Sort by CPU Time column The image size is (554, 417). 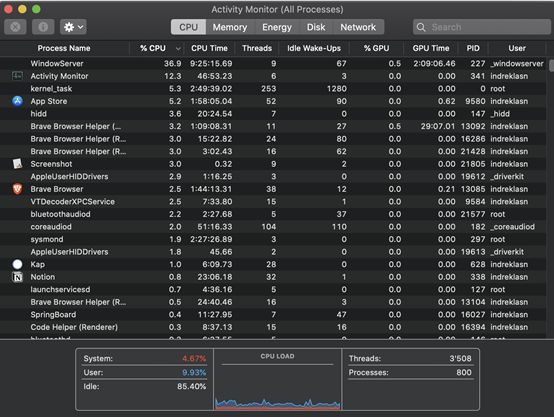[x=210, y=48]
